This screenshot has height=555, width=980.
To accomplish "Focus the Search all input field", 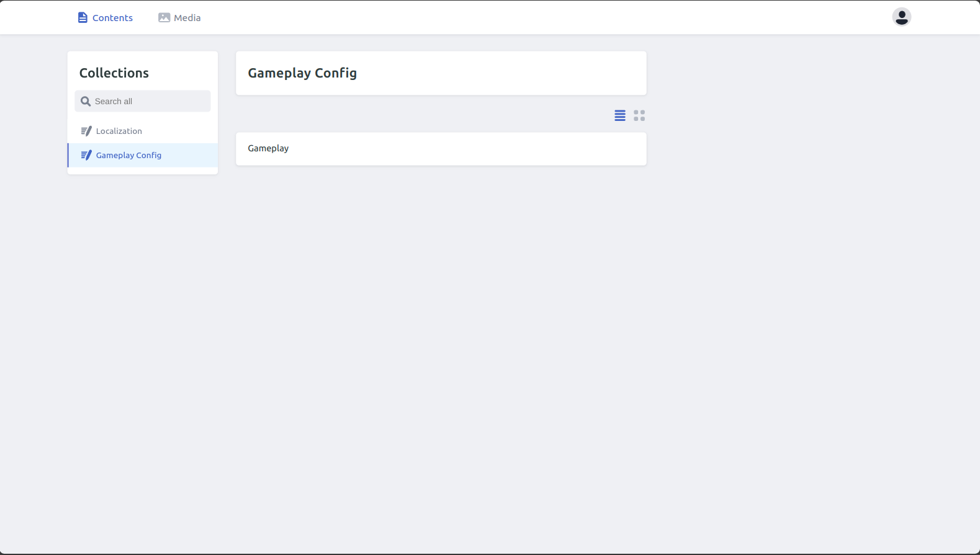I will [149, 101].
